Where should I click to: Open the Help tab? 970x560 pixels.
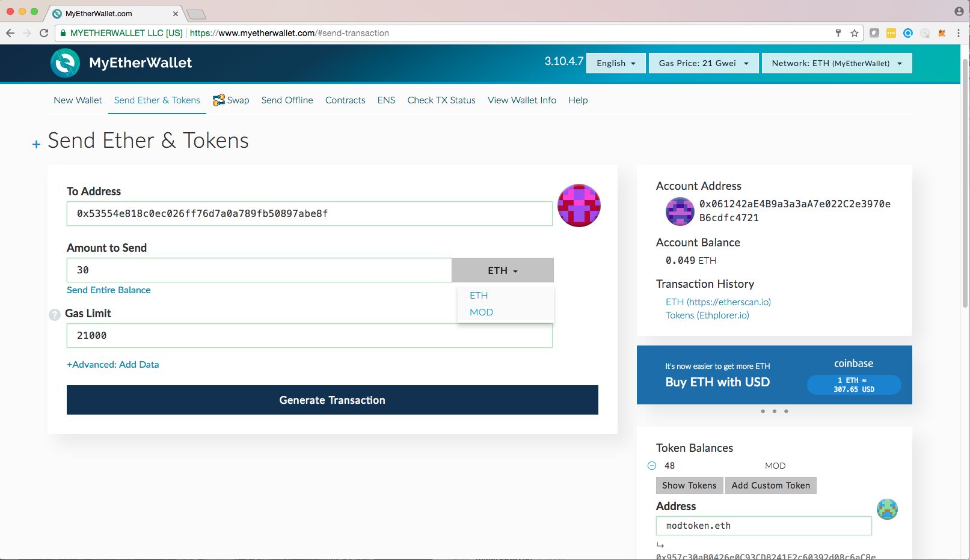coord(578,100)
